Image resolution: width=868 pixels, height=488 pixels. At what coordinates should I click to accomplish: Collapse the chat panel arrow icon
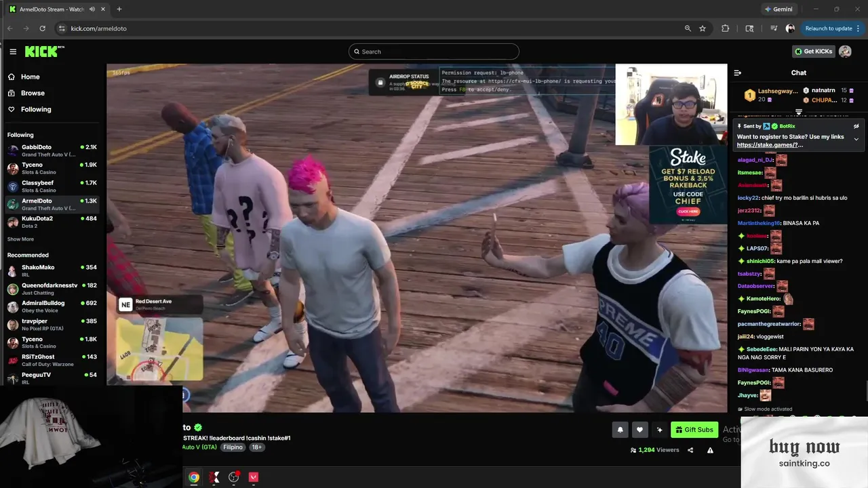[738, 73]
